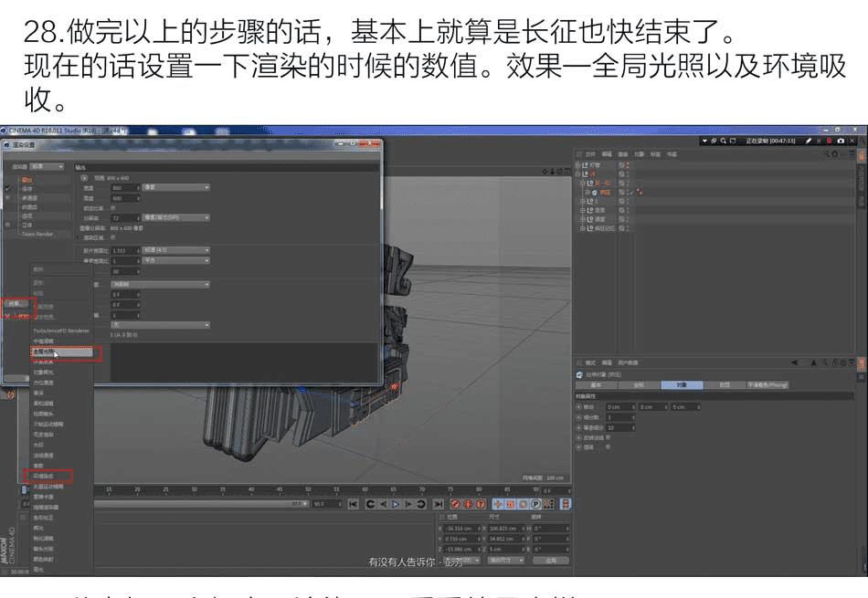Open the frame range dropdown

click(x=161, y=284)
